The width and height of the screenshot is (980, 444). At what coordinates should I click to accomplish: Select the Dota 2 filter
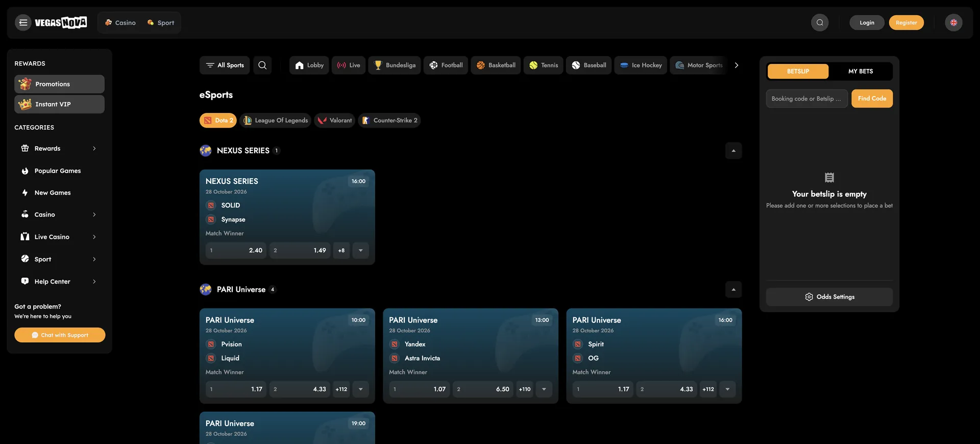218,121
